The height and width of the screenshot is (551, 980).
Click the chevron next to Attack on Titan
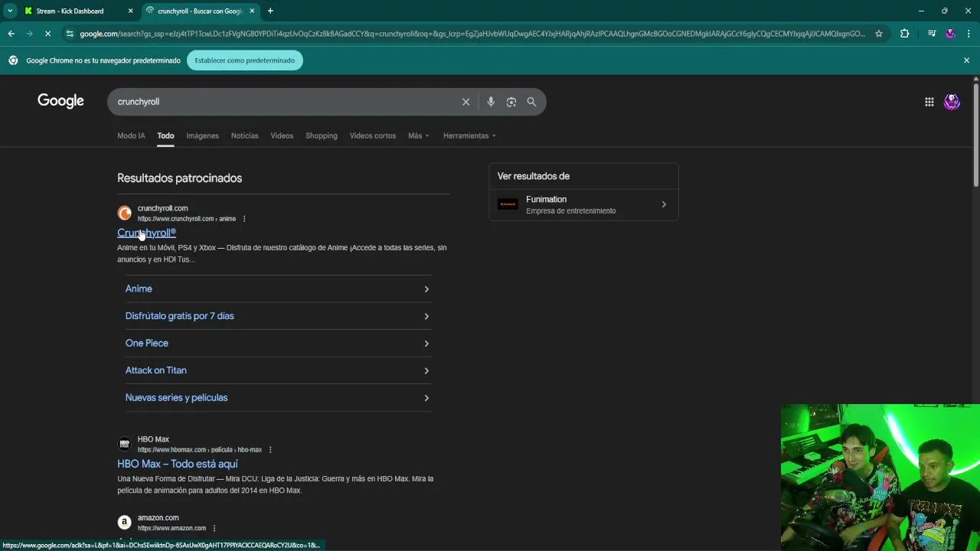tap(426, 370)
